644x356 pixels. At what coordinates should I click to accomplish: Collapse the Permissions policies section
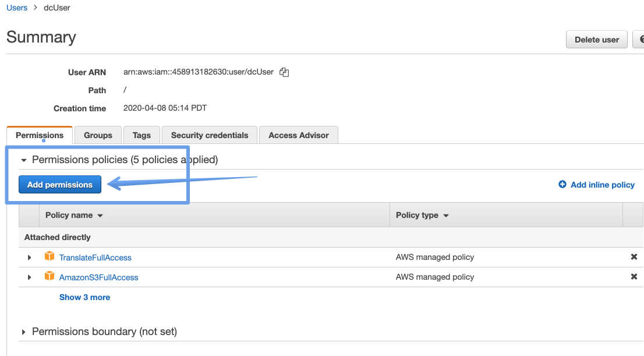(x=24, y=160)
